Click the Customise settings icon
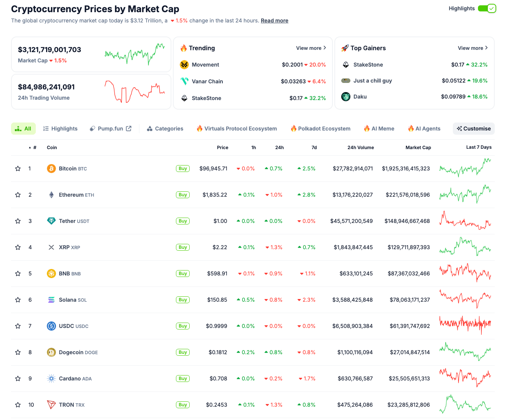The width and height of the screenshot is (505, 420). pyautogui.click(x=458, y=129)
